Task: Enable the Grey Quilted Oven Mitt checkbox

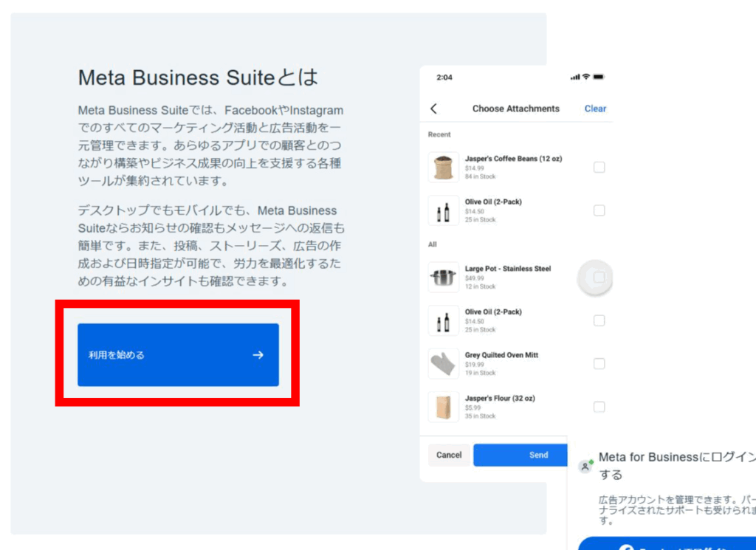Action: point(599,364)
